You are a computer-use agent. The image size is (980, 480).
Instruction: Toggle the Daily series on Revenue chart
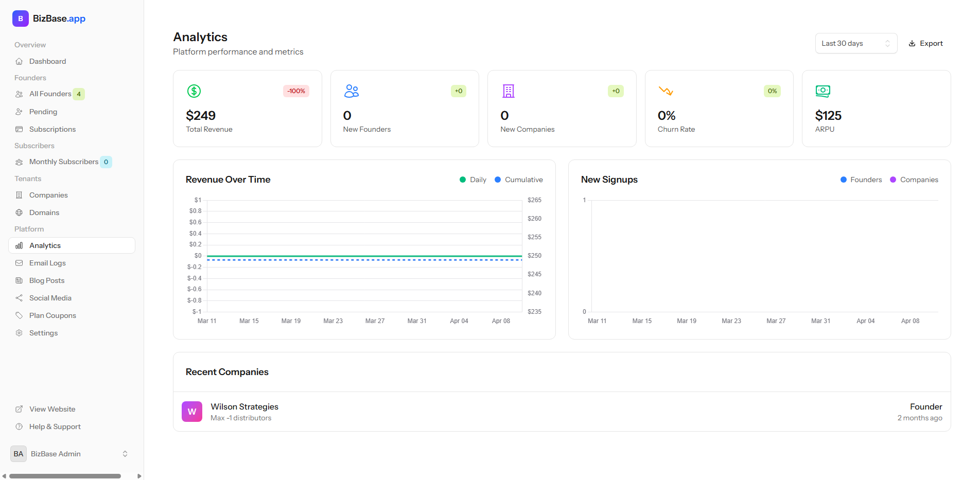click(x=472, y=180)
